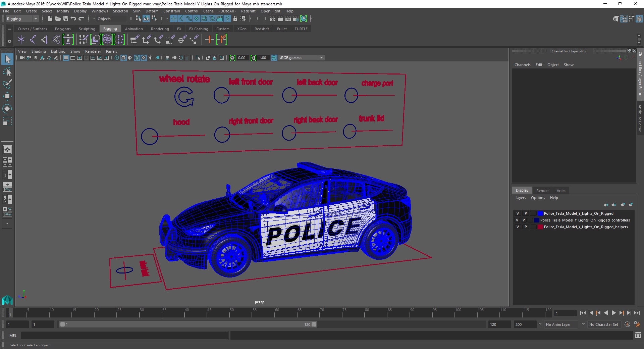This screenshot has height=349, width=644.
Task: Toggle the viewport grid display button
Action: pyautogui.click(x=66, y=58)
